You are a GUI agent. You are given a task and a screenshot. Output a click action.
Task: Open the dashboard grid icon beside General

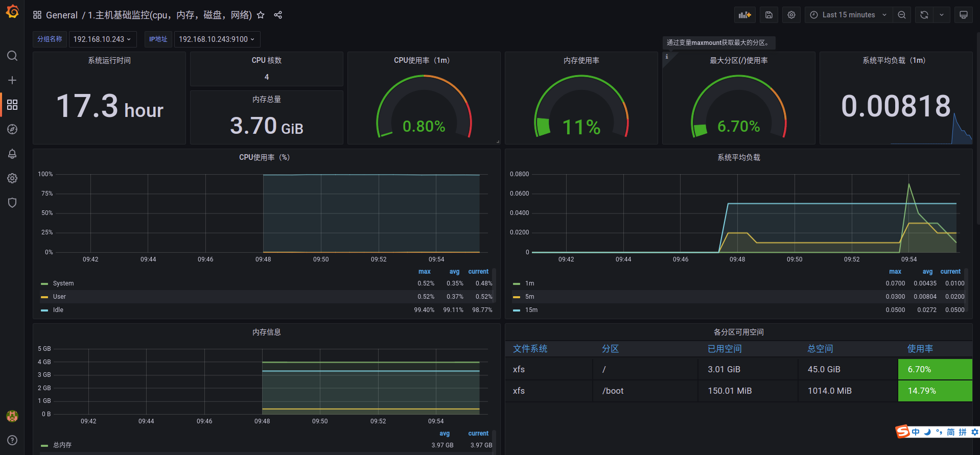coord(37,15)
